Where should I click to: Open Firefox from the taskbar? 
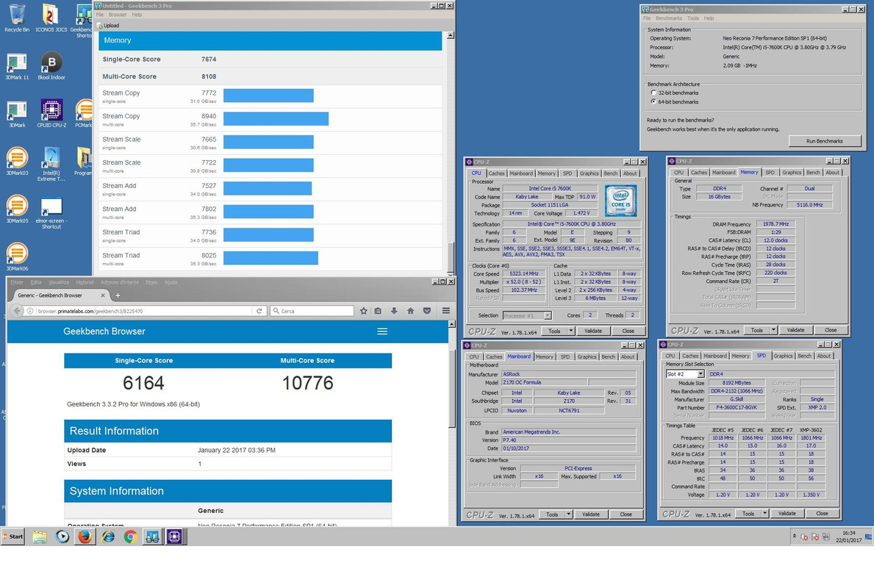[85, 537]
